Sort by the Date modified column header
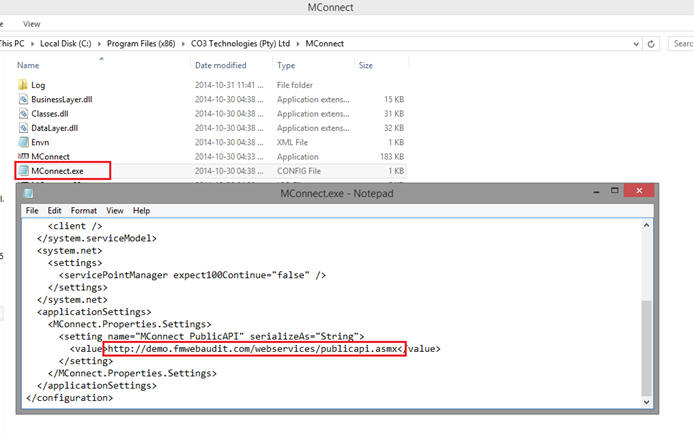The width and height of the screenshot is (694, 435). [x=220, y=65]
